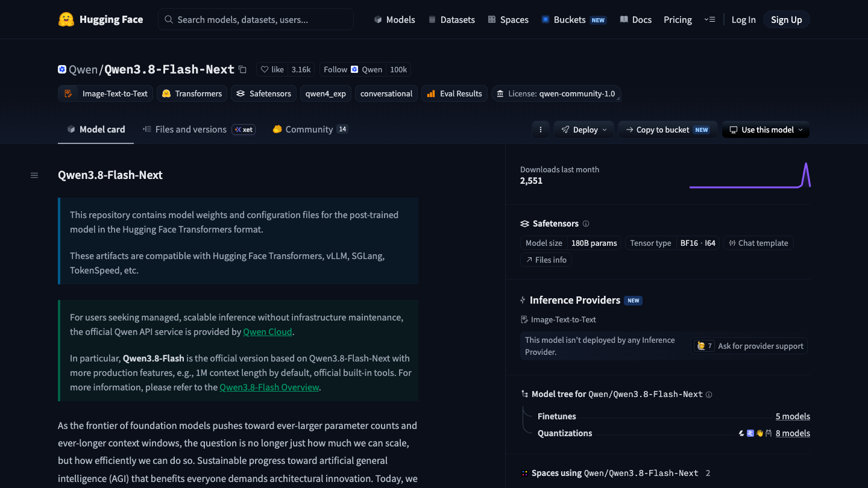The height and width of the screenshot is (488, 868).
Task: Switch to the Model card tab
Action: (96, 129)
